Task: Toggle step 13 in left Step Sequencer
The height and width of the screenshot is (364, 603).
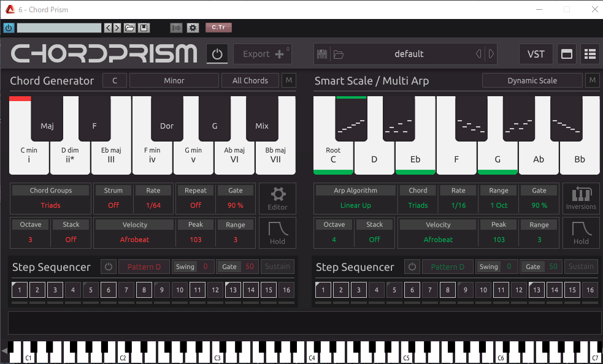Action: click(233, 290)
